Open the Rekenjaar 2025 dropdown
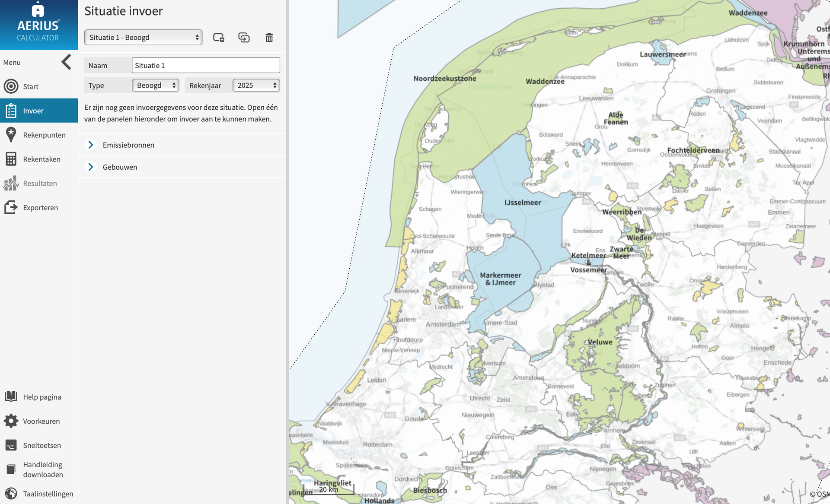The image size is (830, 504). pos(256,86)
